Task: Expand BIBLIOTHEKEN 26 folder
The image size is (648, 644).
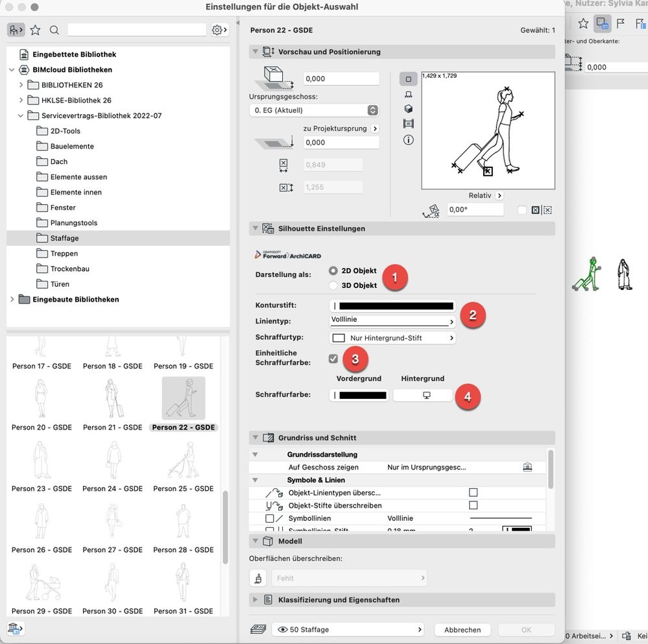Action: coord(21,85)
